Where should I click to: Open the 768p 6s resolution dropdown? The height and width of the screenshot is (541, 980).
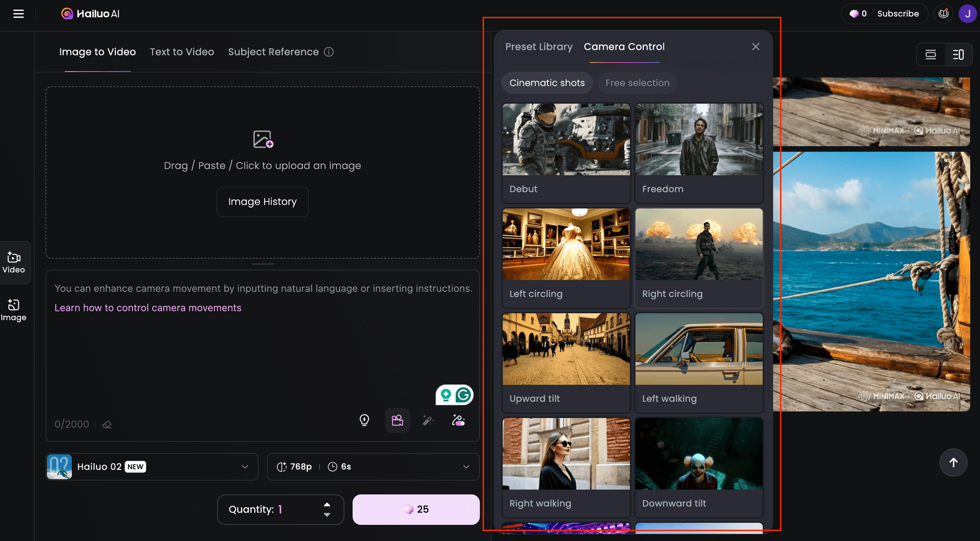pos(373,467)
